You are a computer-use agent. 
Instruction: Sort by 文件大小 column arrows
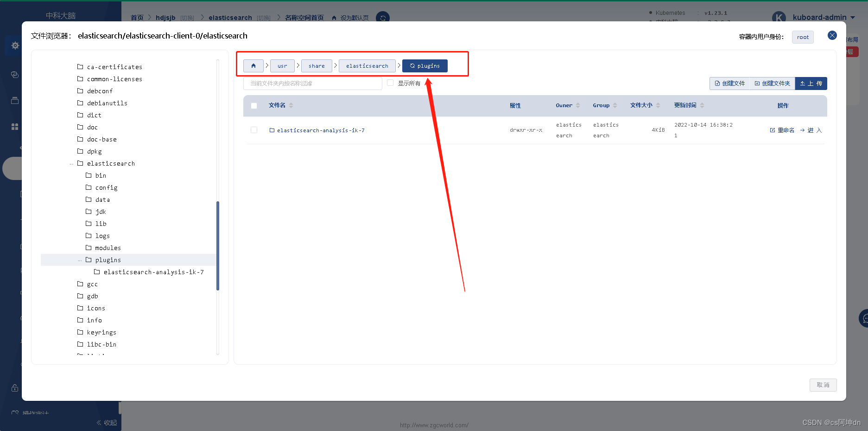(658, 105)
